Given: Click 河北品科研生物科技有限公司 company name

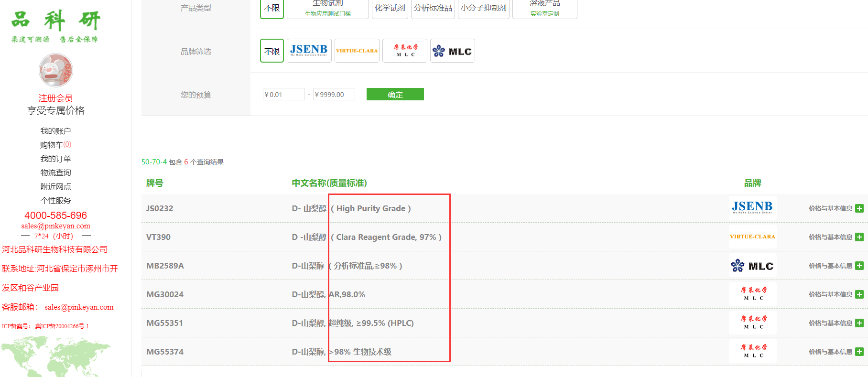Looking at the screenshot, I should pos(54,249).
